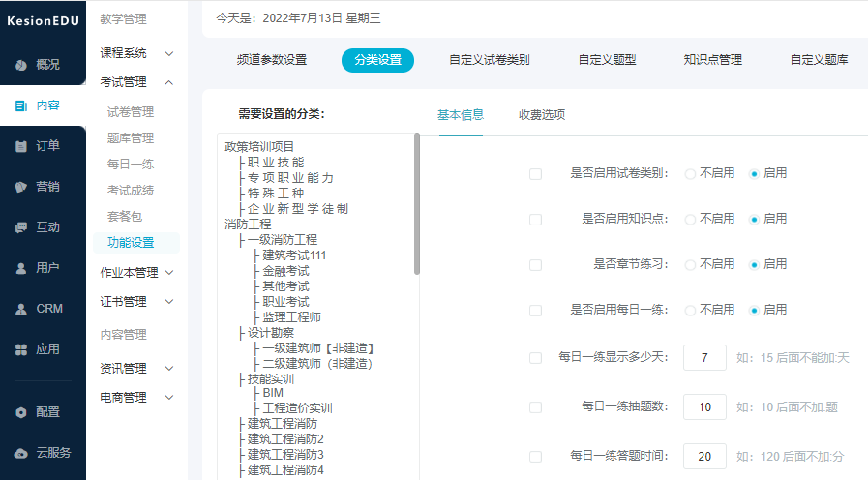The image size is (868, 480).
Task: Open the 应用 apps grid icon
Action: click(x=21, y=349)
